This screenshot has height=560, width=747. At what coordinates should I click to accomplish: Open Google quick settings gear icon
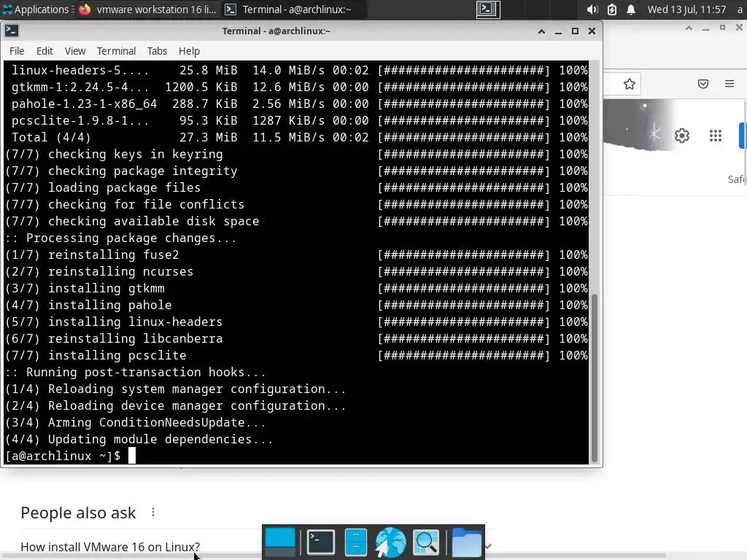click(682, 136)
